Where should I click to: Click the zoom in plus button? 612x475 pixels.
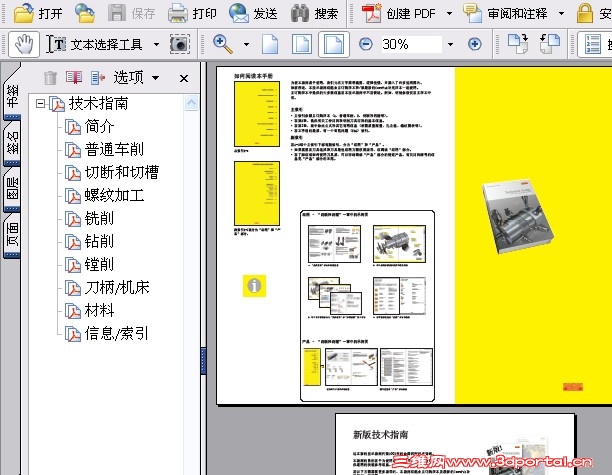pos(475,44)
